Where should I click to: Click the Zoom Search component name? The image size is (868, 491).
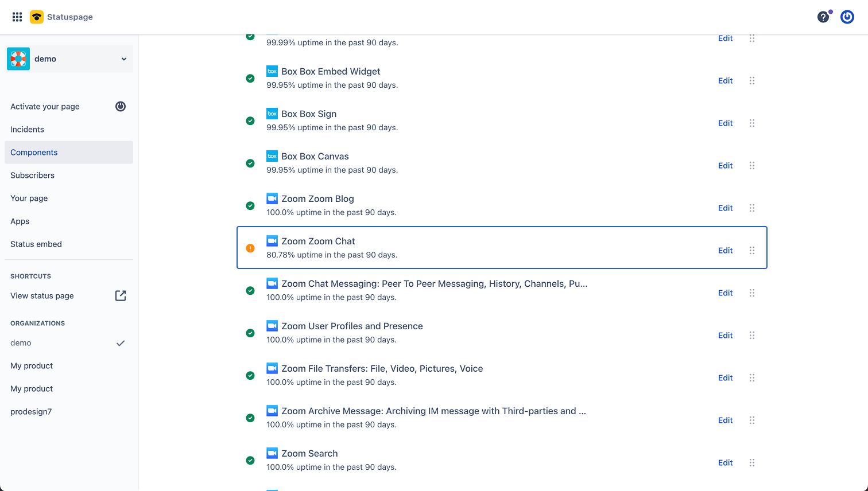point(309,454)
